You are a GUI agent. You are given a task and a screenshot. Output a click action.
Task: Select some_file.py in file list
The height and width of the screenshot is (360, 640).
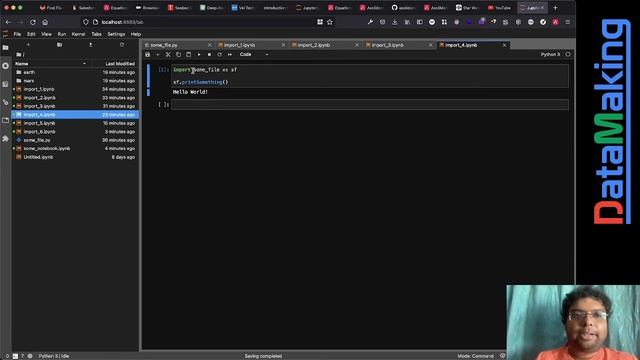tap(75, 140)
